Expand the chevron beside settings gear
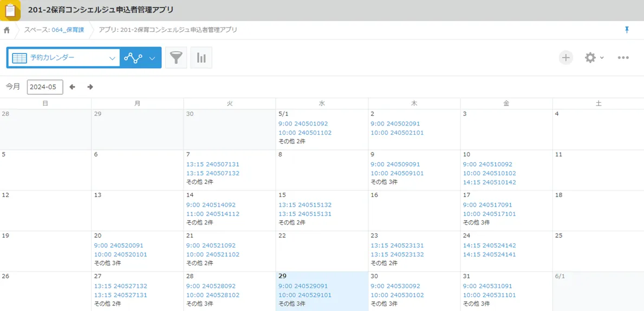This screenshot has width=644, height=311. [602, 58]
